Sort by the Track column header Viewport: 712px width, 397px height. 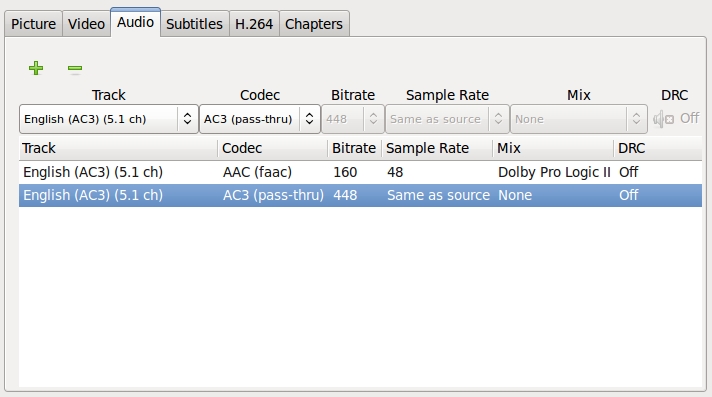tap(118, 148)
